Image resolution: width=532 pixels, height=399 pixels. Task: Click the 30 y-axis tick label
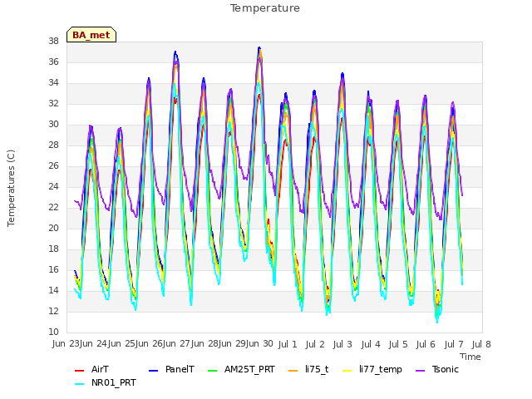(x=53, y=125)
